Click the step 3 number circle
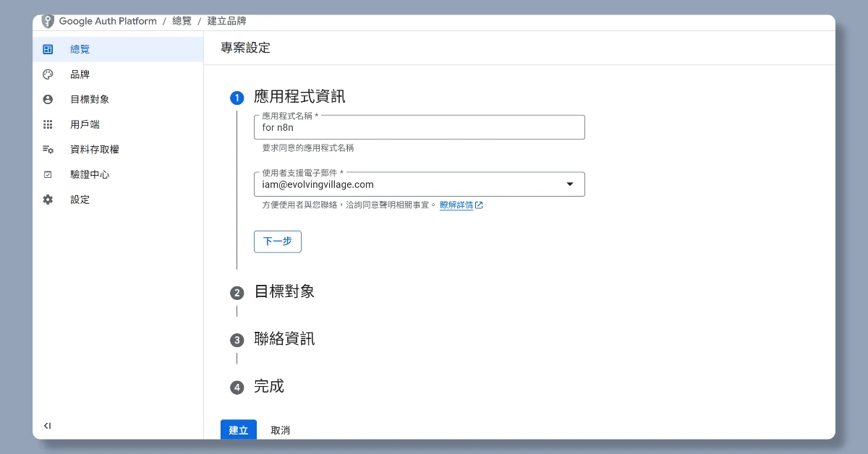This screenshot has width=868, height=454. 237,340
